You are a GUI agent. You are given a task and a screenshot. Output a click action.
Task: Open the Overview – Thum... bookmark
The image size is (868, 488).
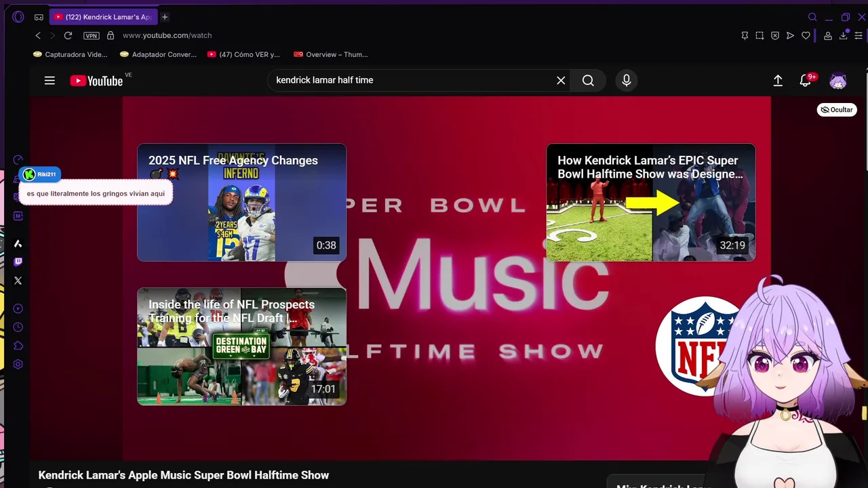[331, 54]
